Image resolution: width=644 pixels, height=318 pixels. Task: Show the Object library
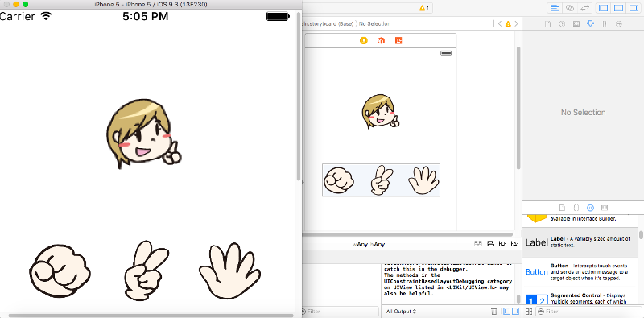pyautogui.click(x=591, y=208)
